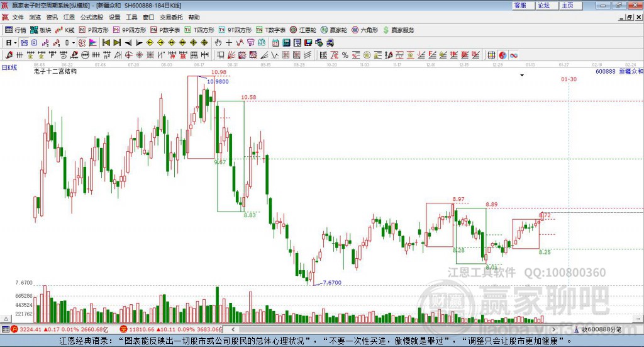The image size is (644, 347).
Task: Open the P四方形 tool
Action: click(94, 30)
